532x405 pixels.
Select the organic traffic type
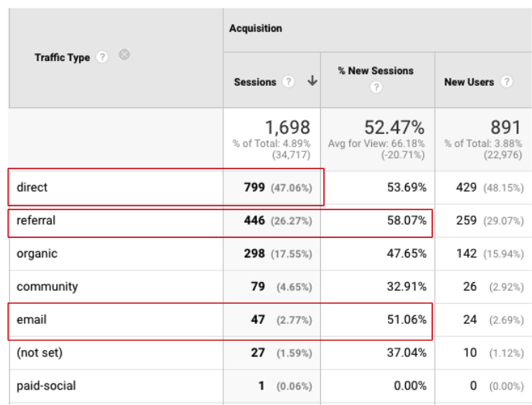37,254
